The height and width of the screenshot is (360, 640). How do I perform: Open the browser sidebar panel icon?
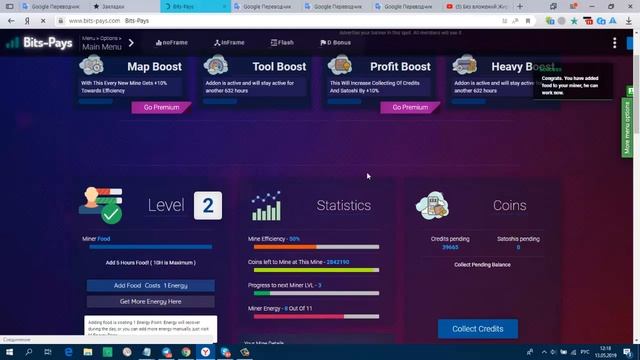coord(9,7)
